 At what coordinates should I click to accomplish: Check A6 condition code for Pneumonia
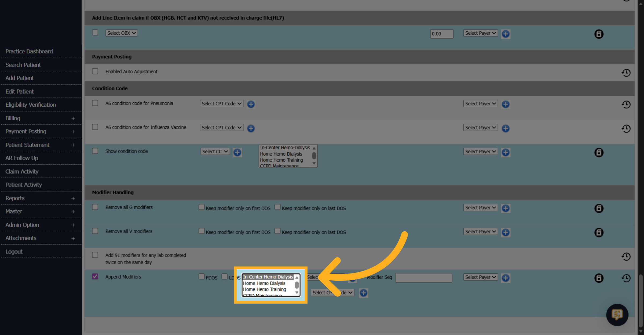click(x=95, y=103)
